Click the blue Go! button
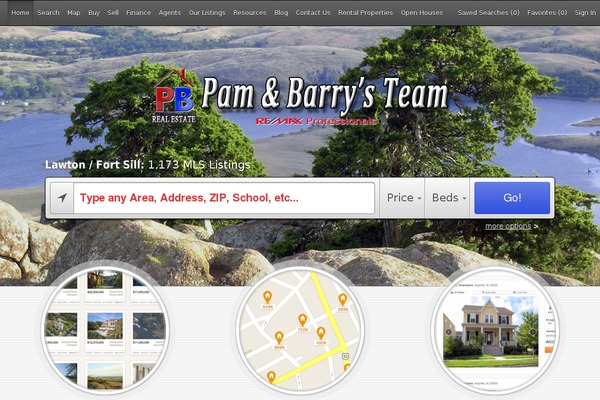The image size is (600, 400). [x=512, y=198]
